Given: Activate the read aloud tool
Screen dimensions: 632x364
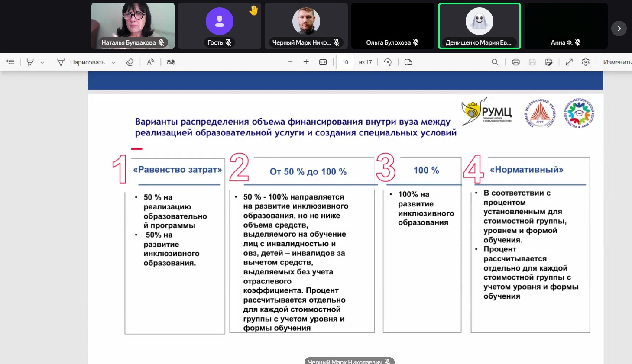Looking at the screenshot, I should (150, 62).
